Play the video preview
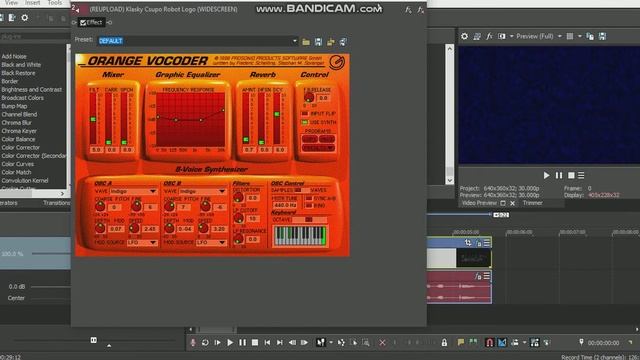 click(x=547, y=175)
